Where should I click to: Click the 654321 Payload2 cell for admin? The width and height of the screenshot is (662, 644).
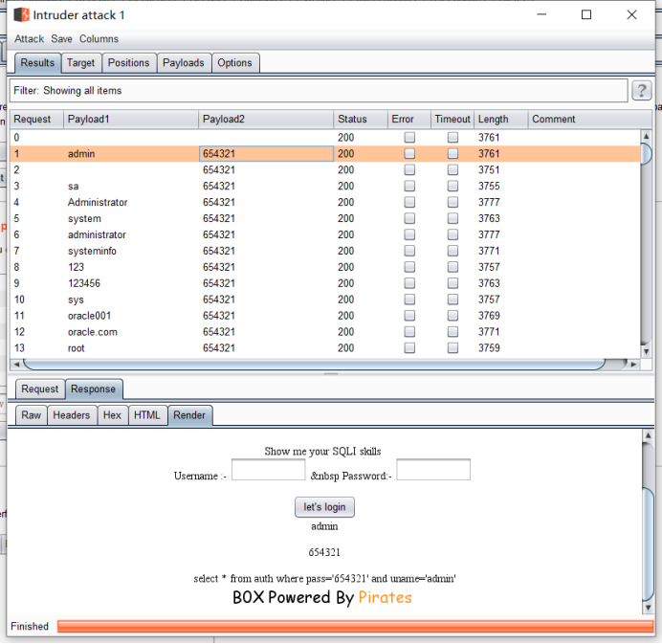point(266,154)
